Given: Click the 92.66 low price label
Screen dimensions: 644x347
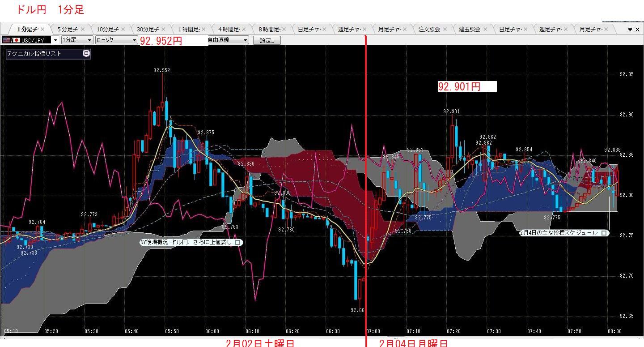Looking at the screenshot, I should (358, 310).
